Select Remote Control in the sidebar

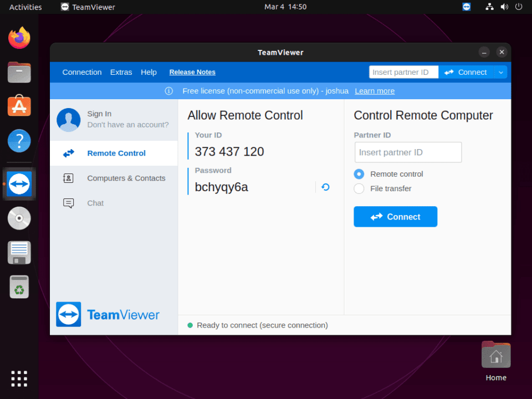coord(116,153)
